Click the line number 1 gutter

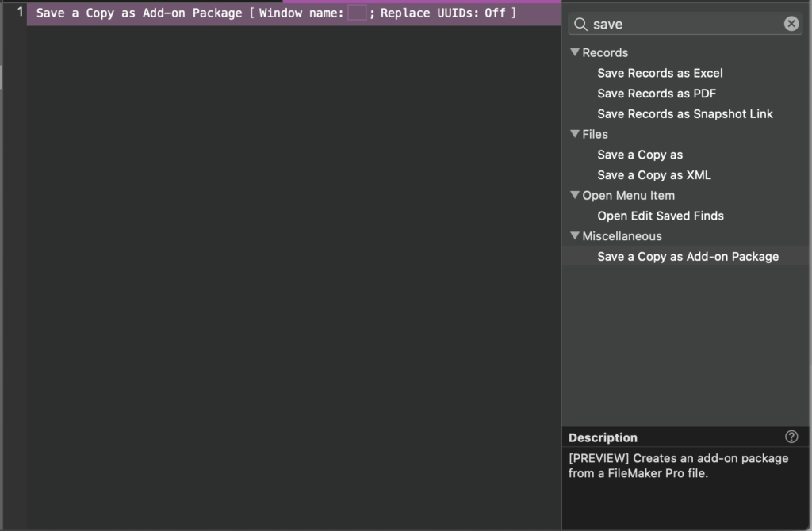[19, 13]
